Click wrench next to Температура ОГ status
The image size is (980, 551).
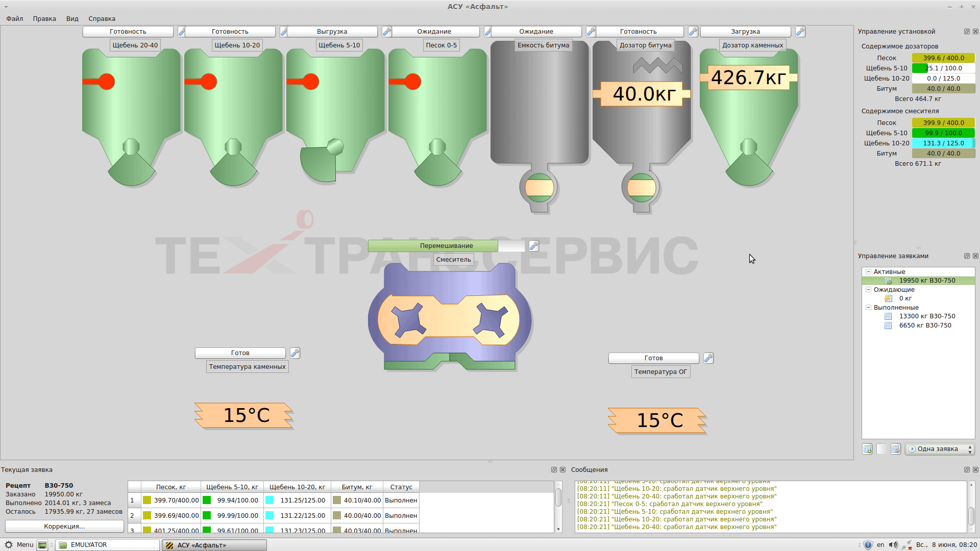(708, 358)
